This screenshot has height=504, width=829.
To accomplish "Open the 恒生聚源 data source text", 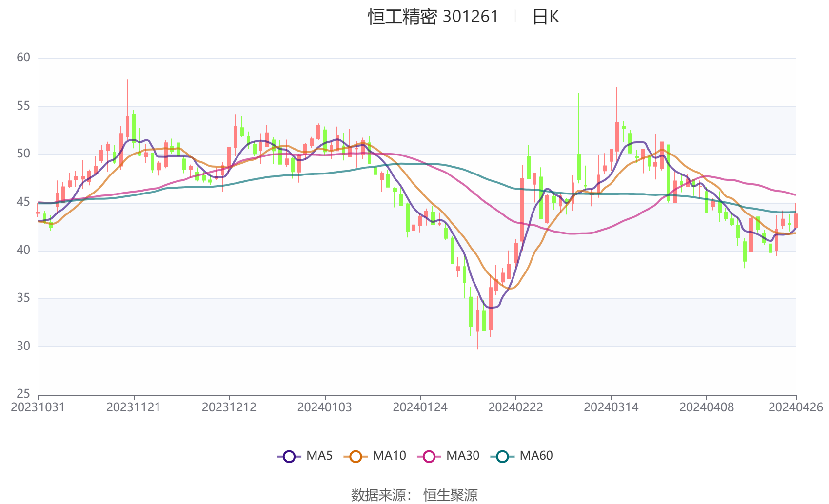I will 450,495.
